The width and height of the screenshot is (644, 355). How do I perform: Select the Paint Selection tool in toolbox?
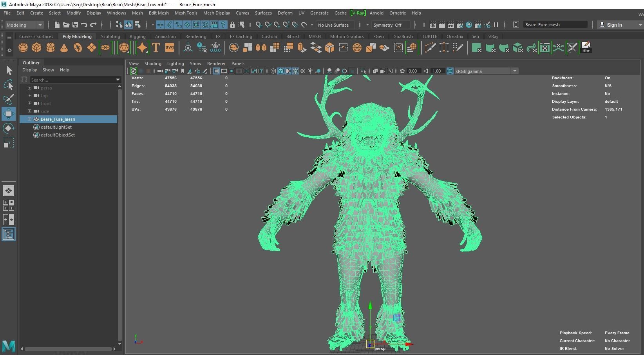pyautogui.click(x=9, y=99)
